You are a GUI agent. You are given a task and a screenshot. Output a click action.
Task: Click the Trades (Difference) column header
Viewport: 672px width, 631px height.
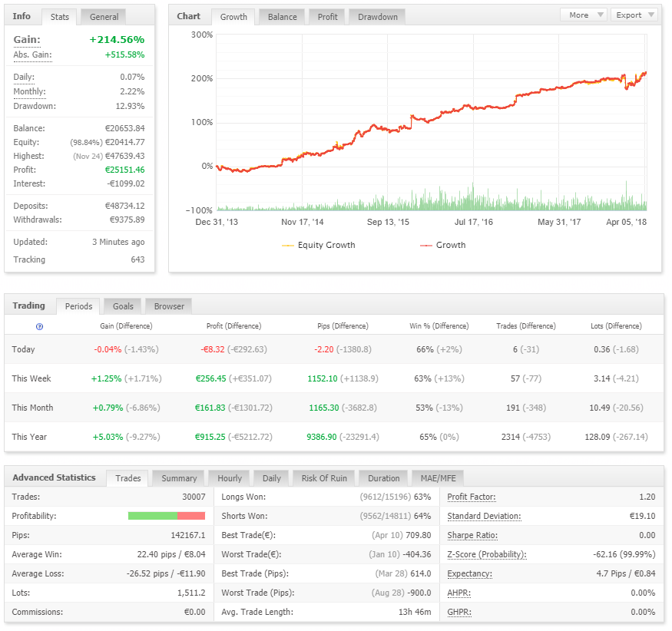tap(526, 326)
